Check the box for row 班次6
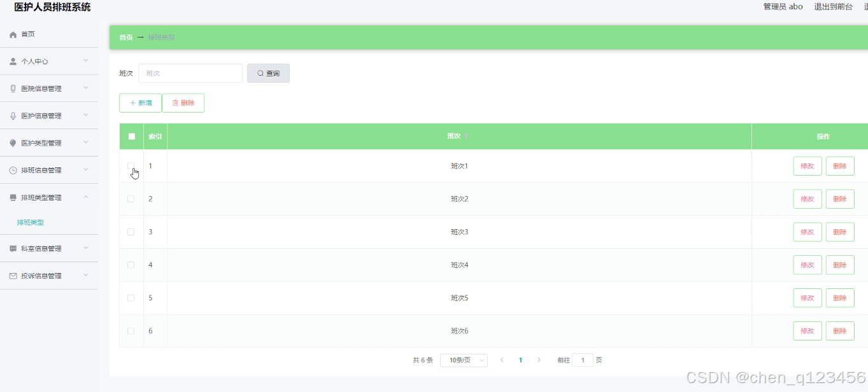The height and width of the screenshot is (392, 868). tap(131, 331)
